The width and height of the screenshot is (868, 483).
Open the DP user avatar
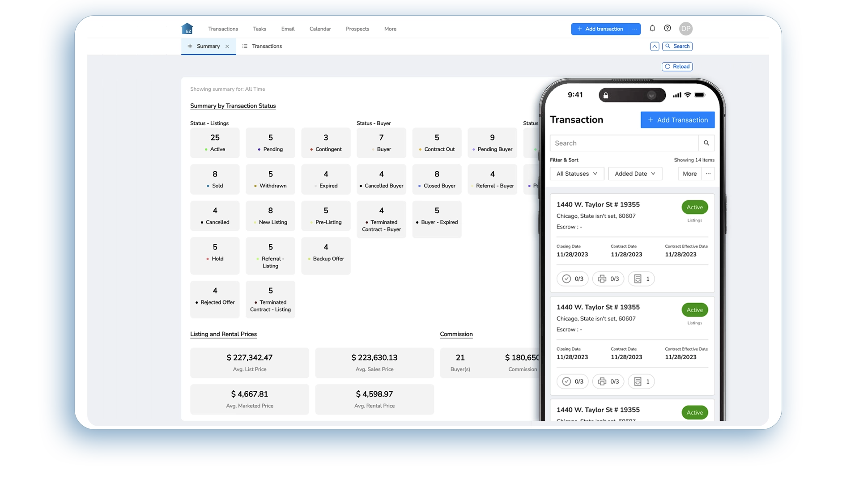(685, 29)
